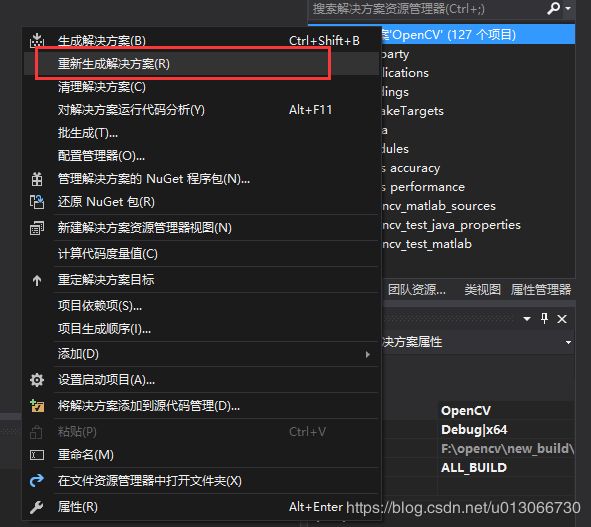Choose 将解决方案添加到源代码管理(D)...
Viewport: 591px width, 527px height.
point(202,406)
